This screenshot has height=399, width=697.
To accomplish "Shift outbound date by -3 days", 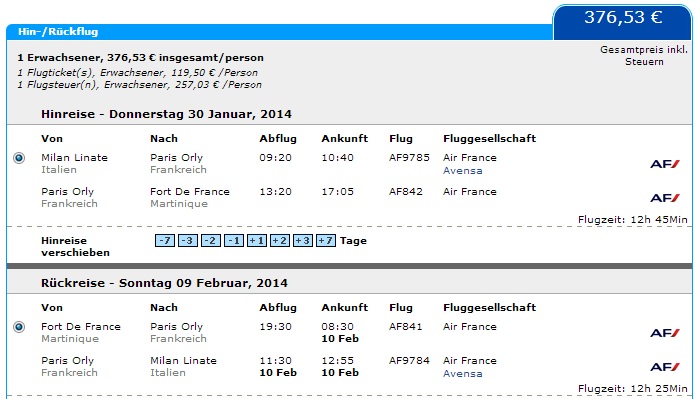I will 188,241.
